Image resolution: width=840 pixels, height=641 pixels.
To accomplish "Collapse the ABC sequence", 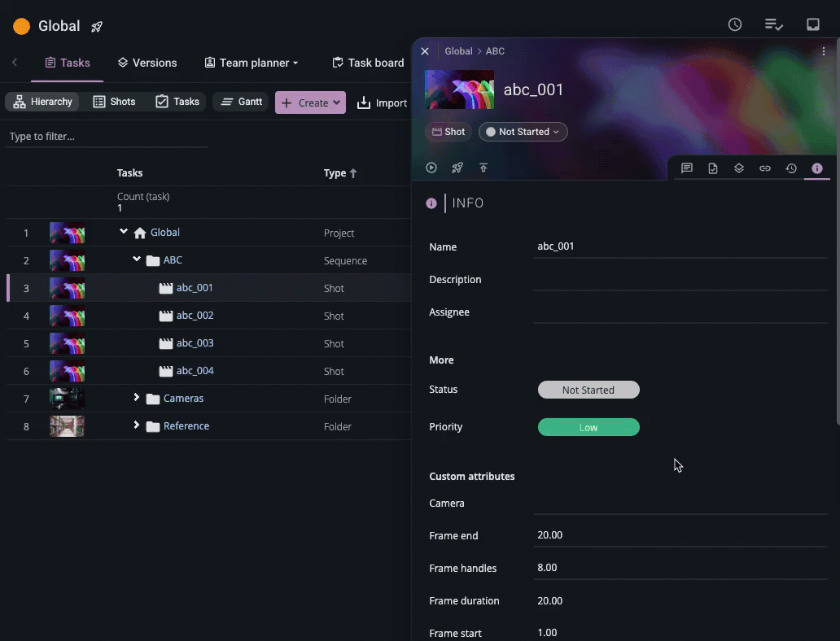I will tap(137, 259).
